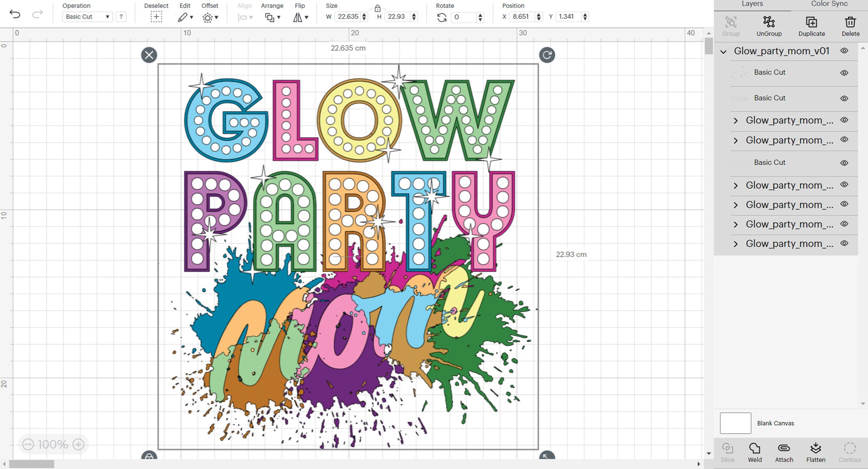Click the Basic Cut help button
Image resolution: width=868 pixels, height=469 pixels.
pos(121,17)
